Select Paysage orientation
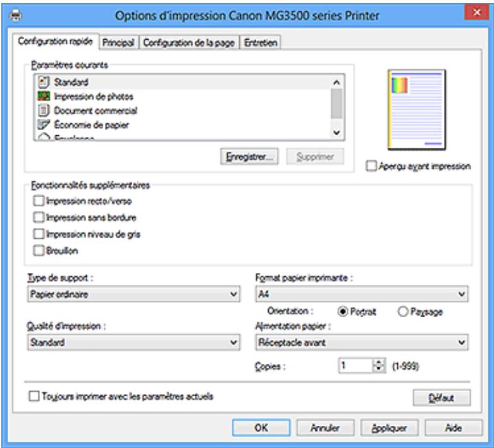 click(x=403, y=312)
